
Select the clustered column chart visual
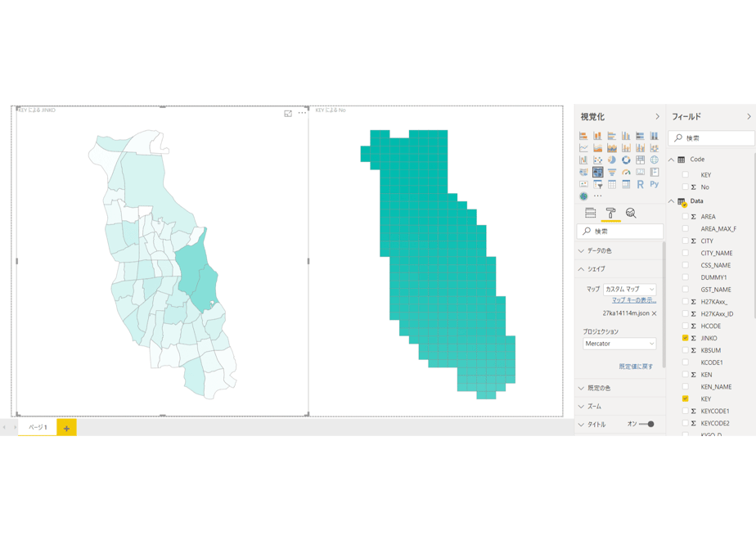626,136
